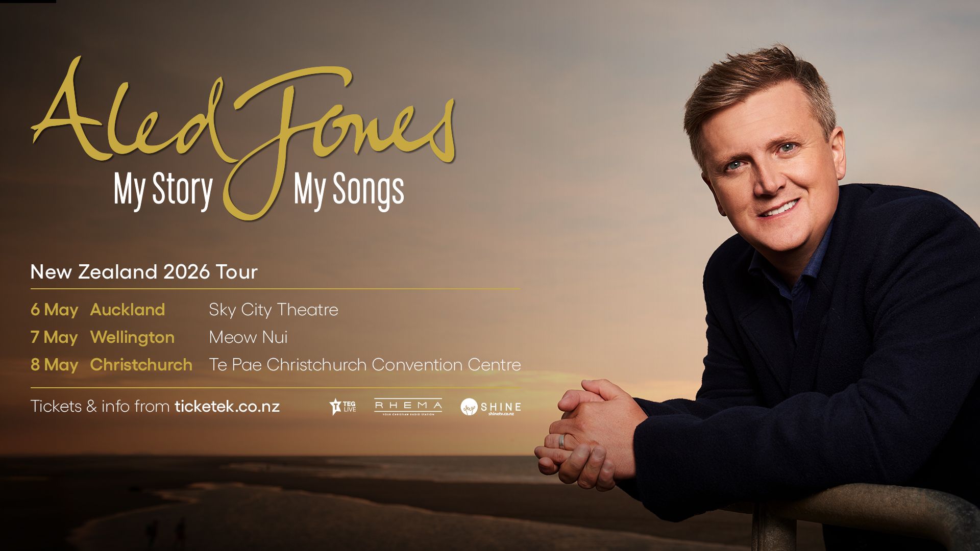This screenshot has height=551, width=980.
Task: Select the 6 May date
Action: [54, 310]
